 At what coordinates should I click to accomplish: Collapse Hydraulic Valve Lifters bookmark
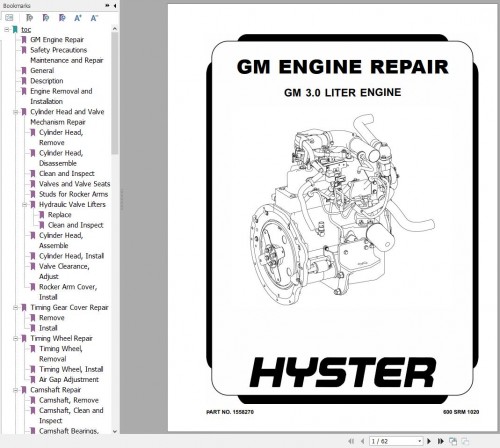pyautogui.click(x=24, y=205)
